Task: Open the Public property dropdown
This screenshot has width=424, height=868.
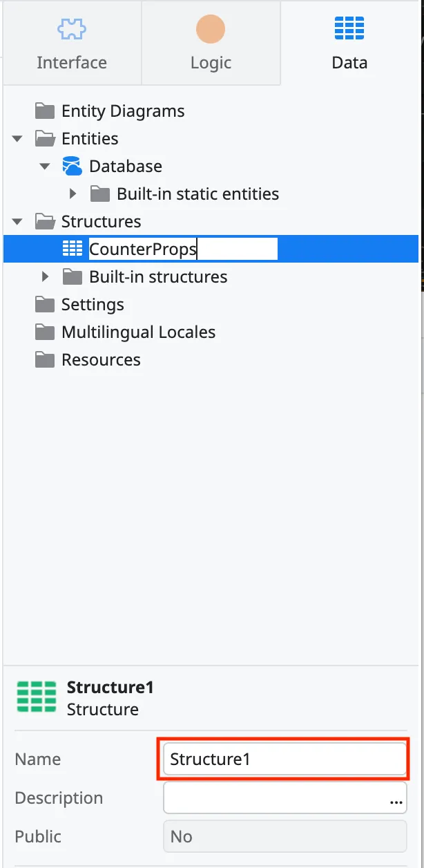Action: [x=285, y=837]
